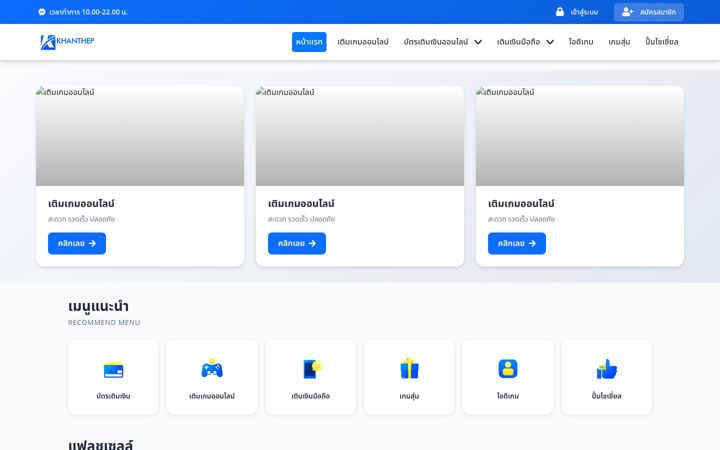Select เกมสุ่ม in the navigation bar
Image resolution: width=720 pixels, height=450 pixels.
coord(619,42)
